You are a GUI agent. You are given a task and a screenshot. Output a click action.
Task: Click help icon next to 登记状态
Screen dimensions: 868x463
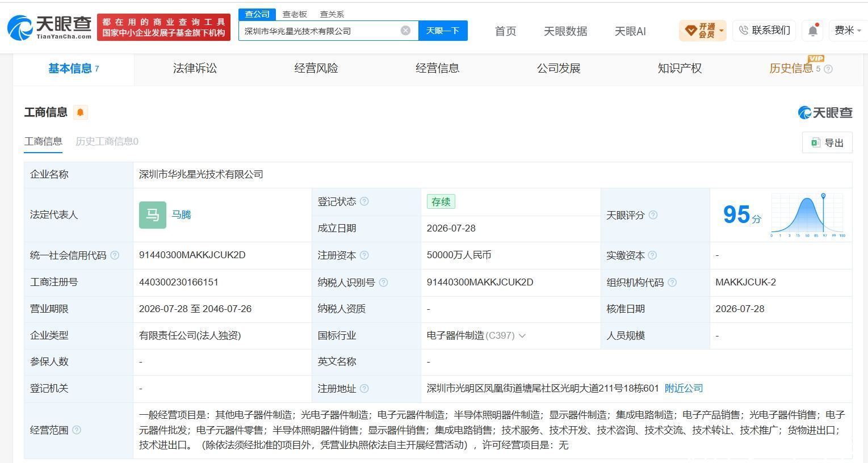(x=364, y=201)
